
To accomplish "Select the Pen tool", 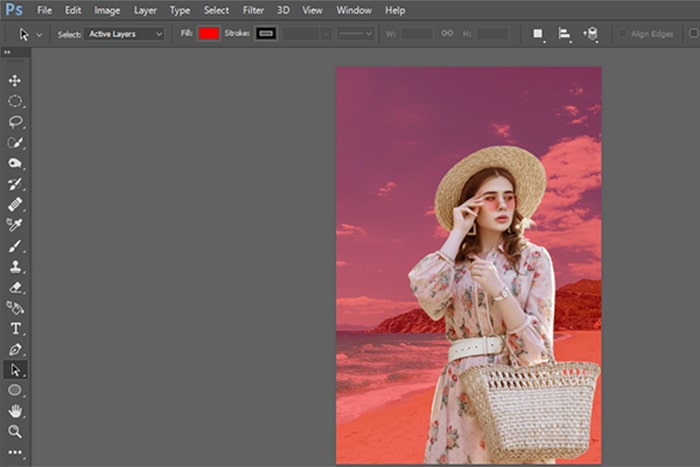I will tap(15, 349).
